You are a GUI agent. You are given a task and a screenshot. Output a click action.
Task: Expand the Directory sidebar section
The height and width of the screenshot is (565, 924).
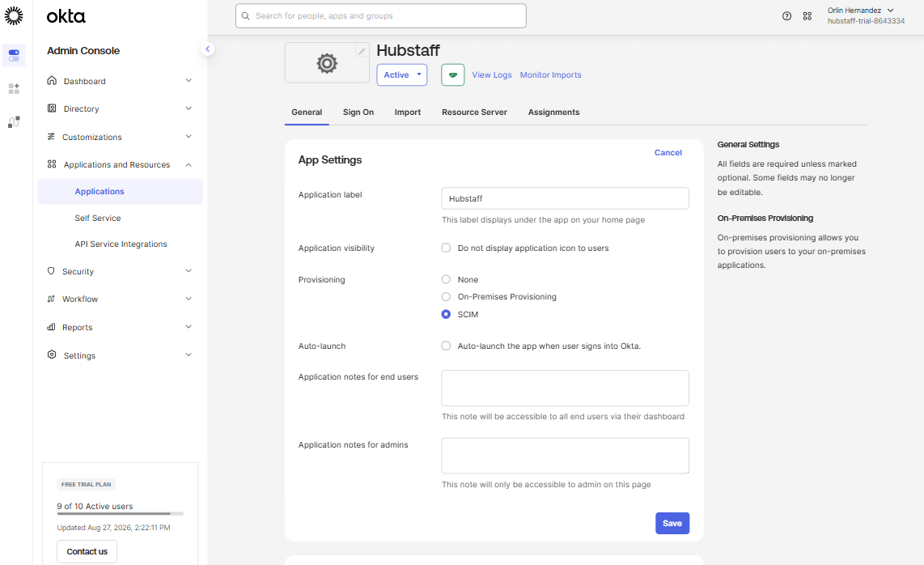(120, 108)
